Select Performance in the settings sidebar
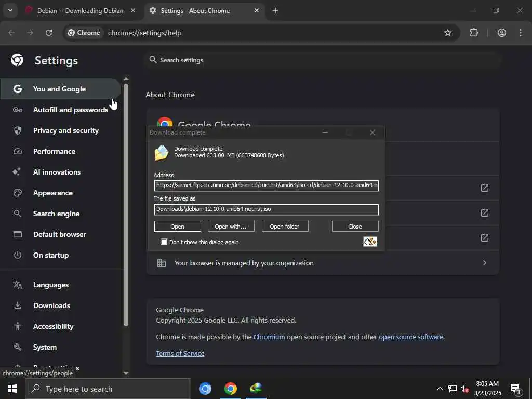 tap(60, 151)
